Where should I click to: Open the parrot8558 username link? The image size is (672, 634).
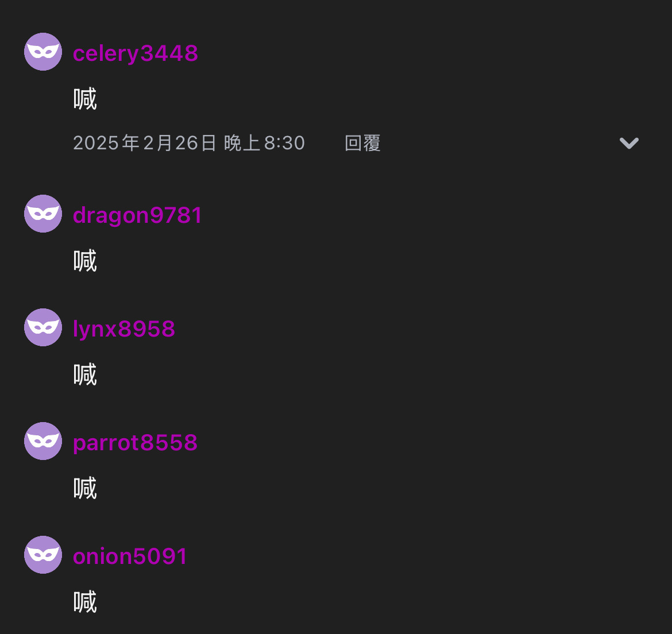pyautogui.click(x=135, y=443)
